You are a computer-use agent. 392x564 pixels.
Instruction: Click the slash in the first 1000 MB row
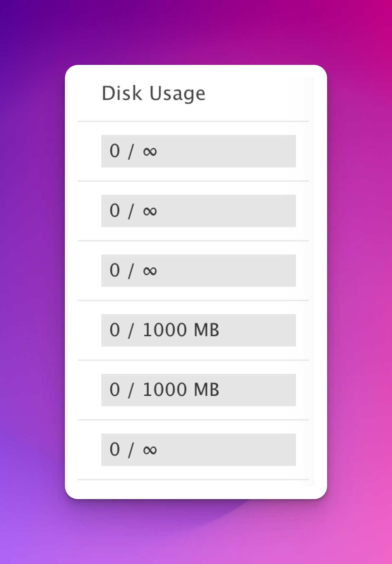pyautogui.click(x=131, y=331)
